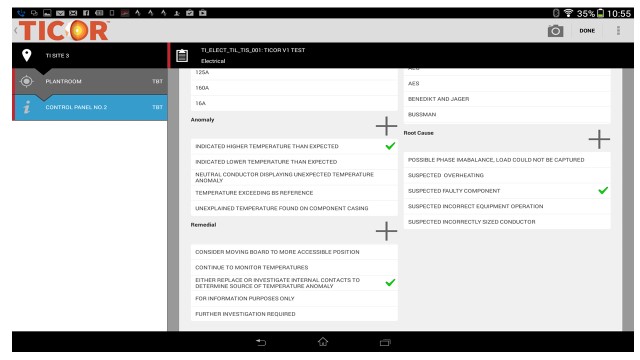Uncheck EITHER REPLACE OR INVESTIGATE INTERNAL CONTACTS
The width and height of the screenshot is (640, 360).
294,283
